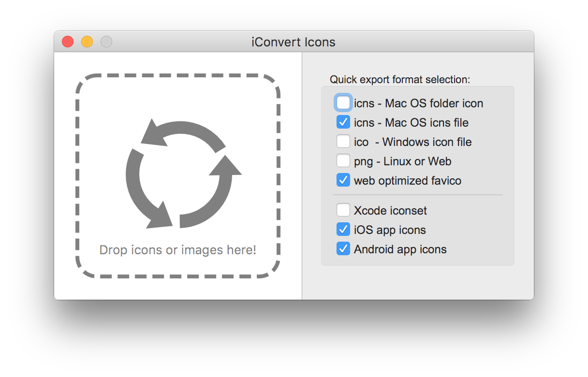Click the circular arrows convert icon

[183, 174]
